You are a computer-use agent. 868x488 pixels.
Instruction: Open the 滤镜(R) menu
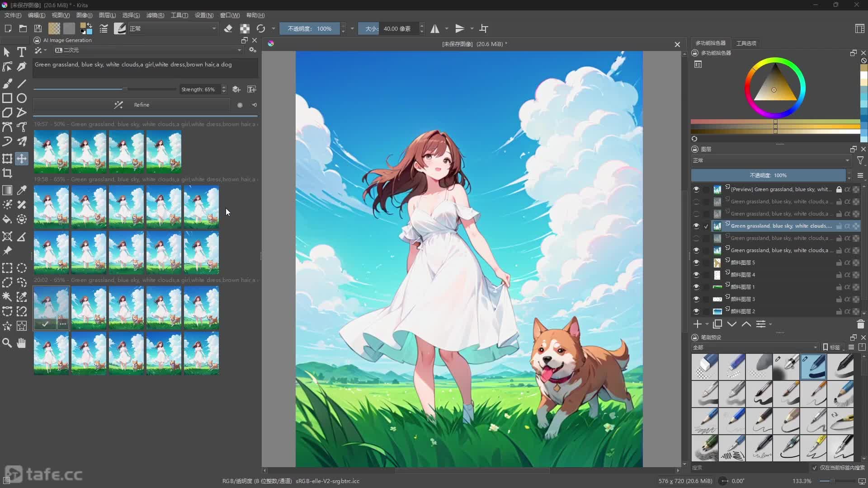click(155, 15)
